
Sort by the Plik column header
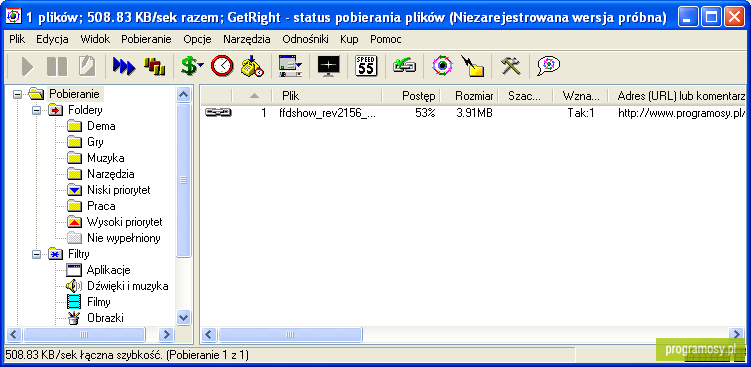pos(327,96)
